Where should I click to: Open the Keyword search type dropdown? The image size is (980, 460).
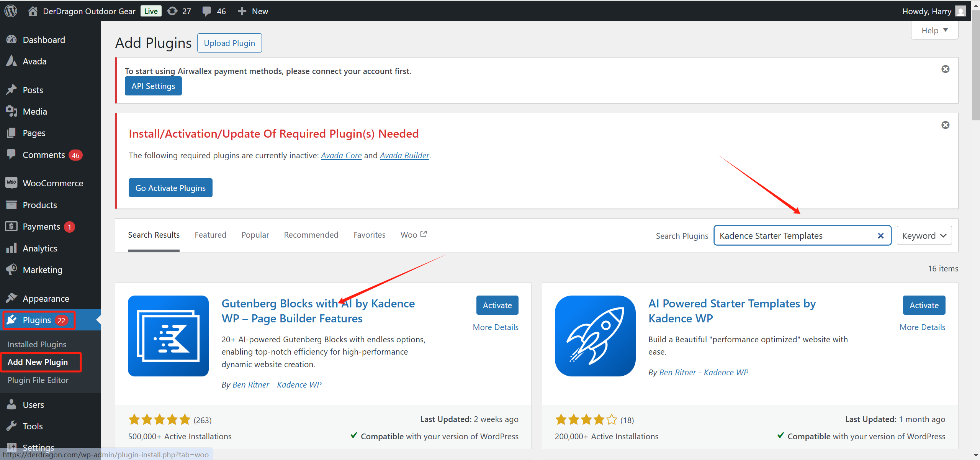click(924, 235)
